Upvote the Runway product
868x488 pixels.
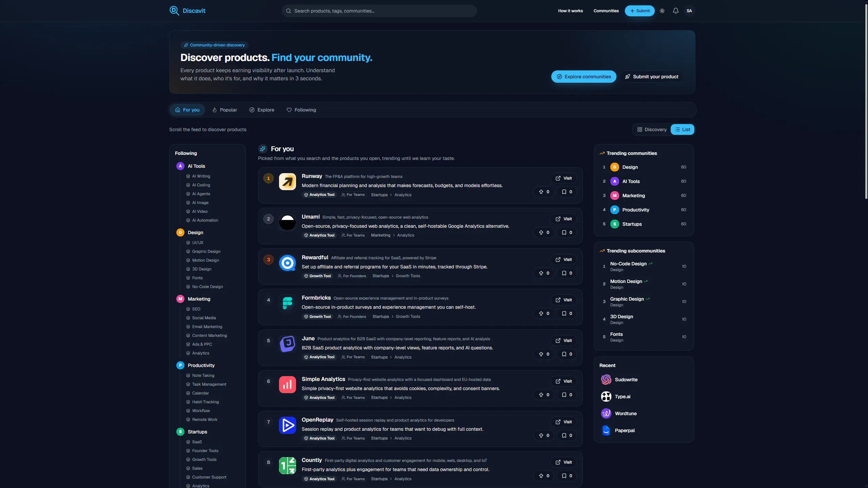[x=544, y=192]
